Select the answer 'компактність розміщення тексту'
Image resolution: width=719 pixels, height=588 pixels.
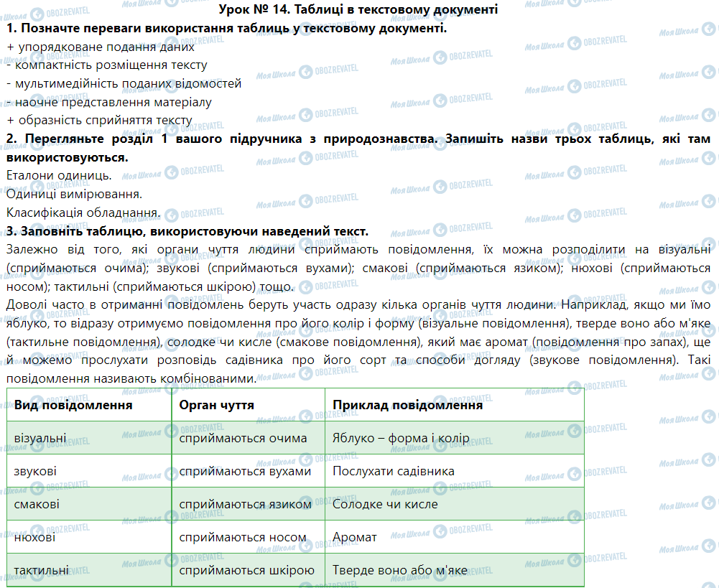[111, 65]
